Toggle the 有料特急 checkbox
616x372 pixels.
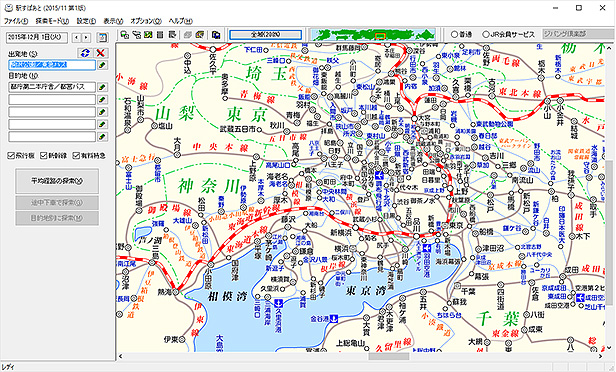[89, 156]
